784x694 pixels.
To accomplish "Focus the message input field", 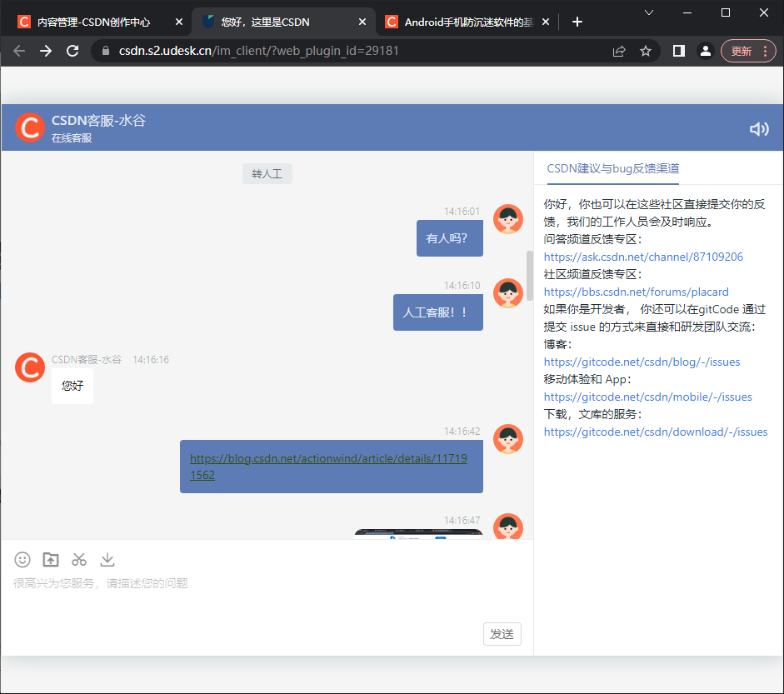I will 267,595.
